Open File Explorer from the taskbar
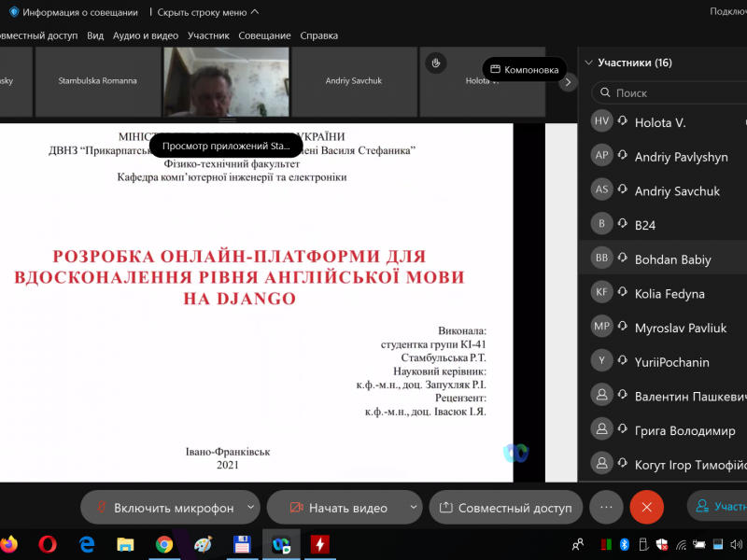747x560 pixels. coord(125,543)
